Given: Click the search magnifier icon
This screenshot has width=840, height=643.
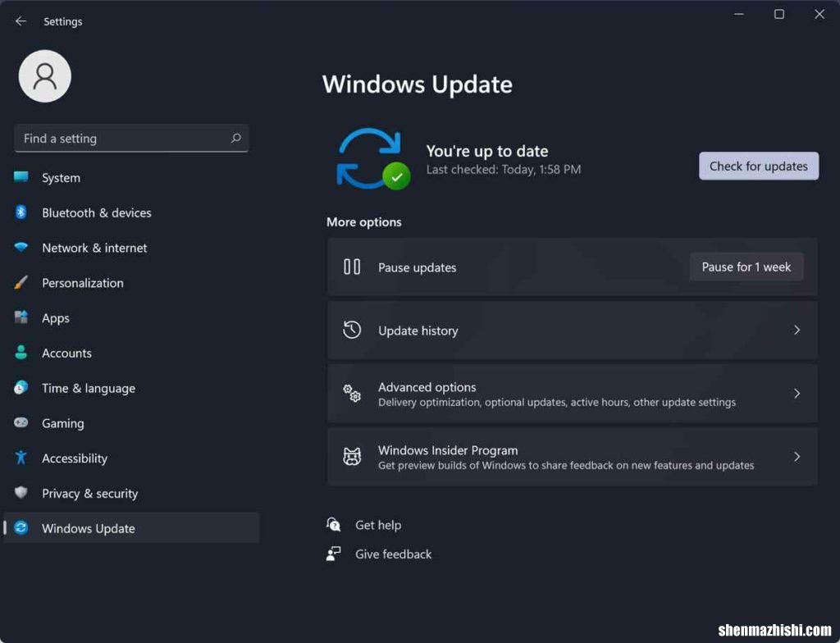Looking at the screenshot, I should coord(235,139).
